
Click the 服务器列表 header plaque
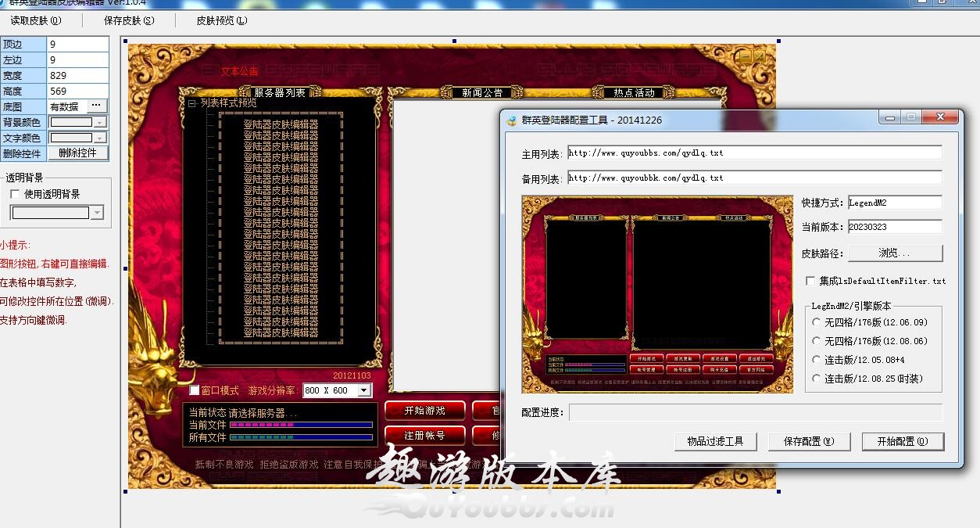pos(279,92)
